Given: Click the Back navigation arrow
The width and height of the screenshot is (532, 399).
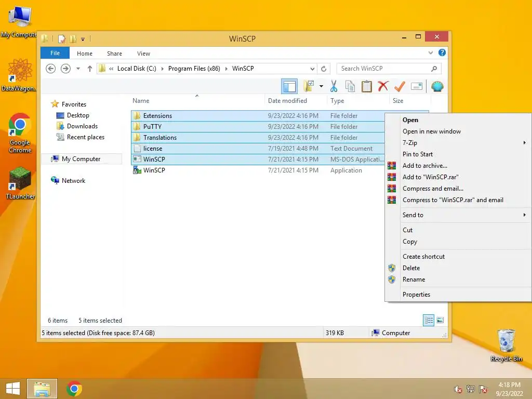Looking at the screenshot, I should click(50, 69).
